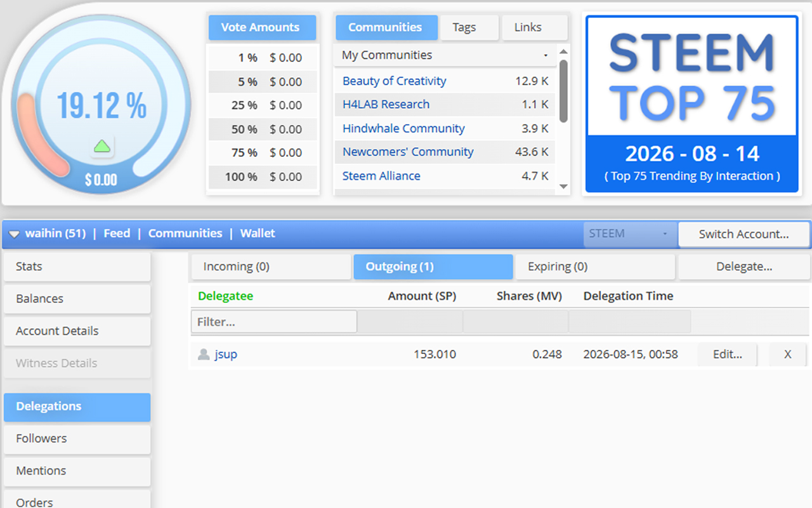Open the Mentions sidebar section
The height and width of the screenshot is (508, 812).
(77, 471)
